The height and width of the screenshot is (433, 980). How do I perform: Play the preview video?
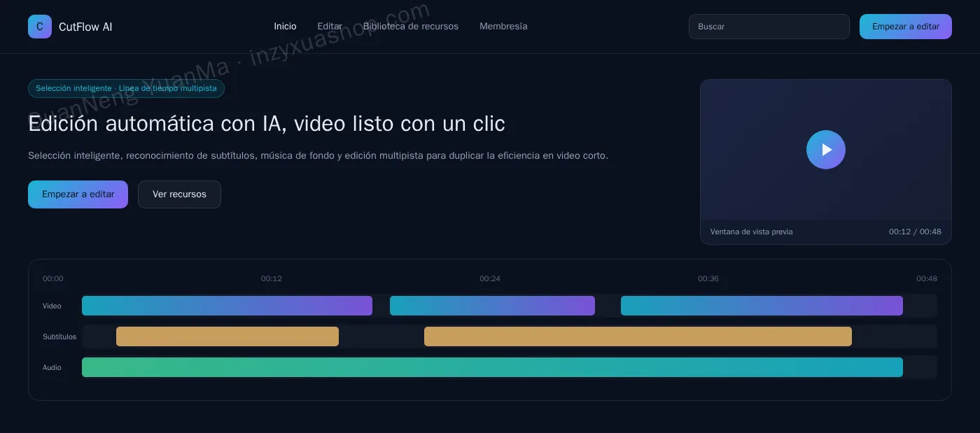point(826,150)
